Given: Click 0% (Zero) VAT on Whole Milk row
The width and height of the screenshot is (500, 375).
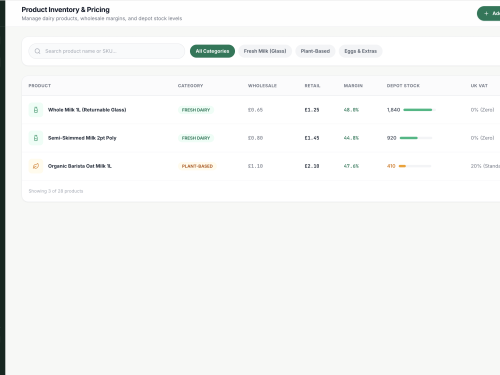Looking at the screenshot, I should (482, 110).
